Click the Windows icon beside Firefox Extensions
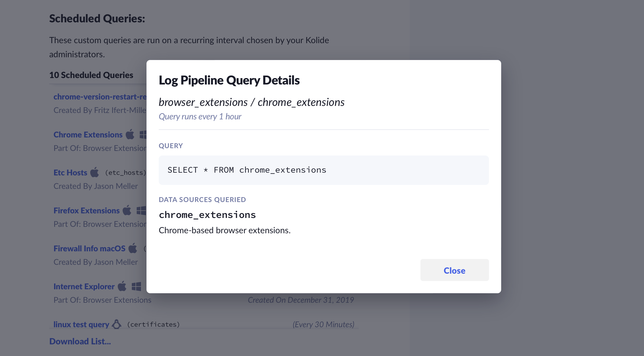The width and height of the screenshot is (644, 356). coord(141,211)
